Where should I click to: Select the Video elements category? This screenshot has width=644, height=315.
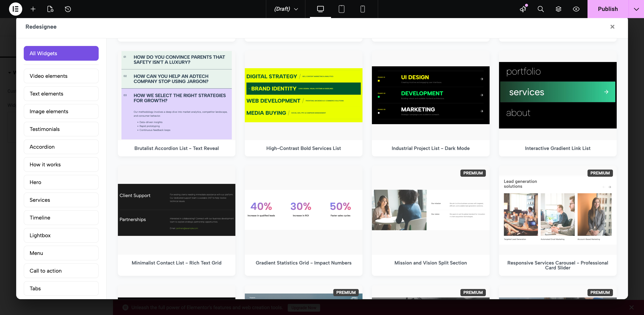tap(61, 76)
